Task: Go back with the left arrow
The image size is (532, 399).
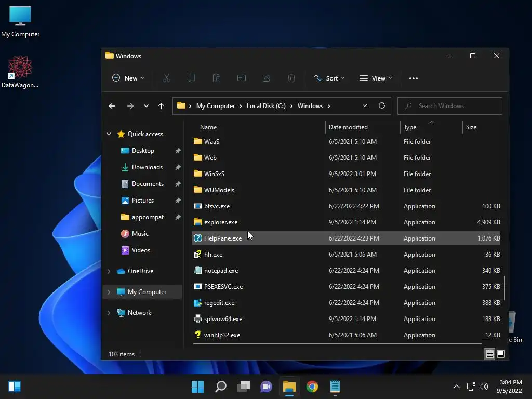Action: 112,106
